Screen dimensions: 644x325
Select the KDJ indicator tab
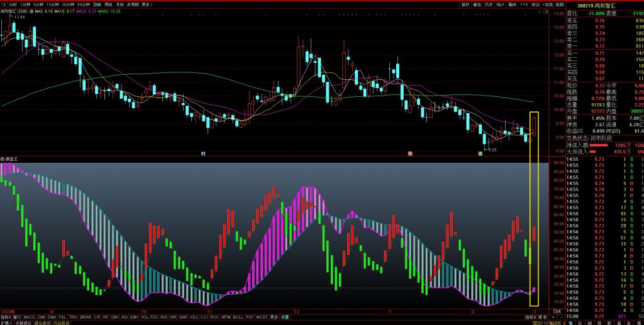193,317
